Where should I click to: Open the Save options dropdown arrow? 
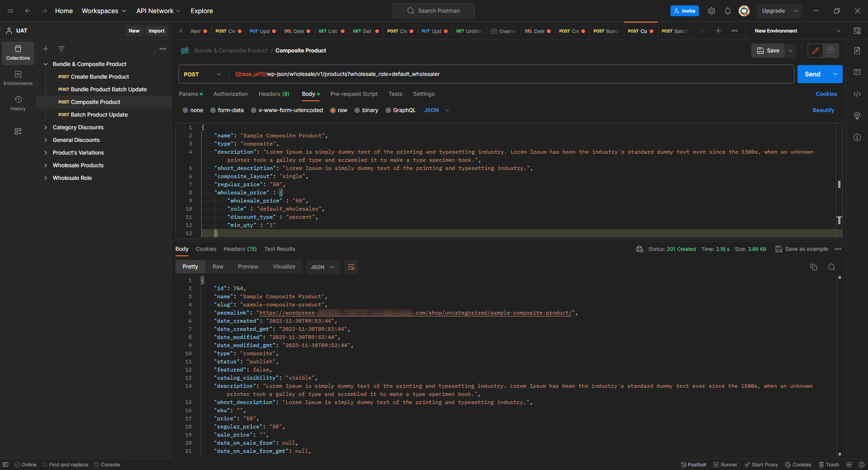point(791,51)
